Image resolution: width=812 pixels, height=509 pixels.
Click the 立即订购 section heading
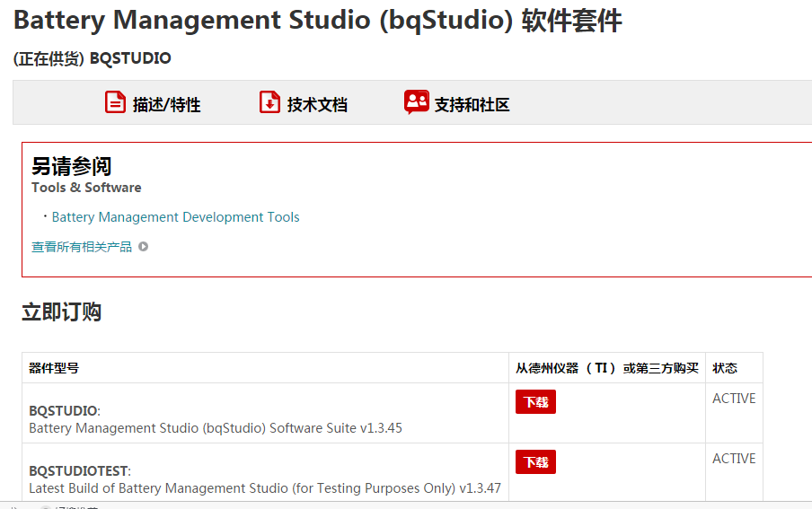pos(62,312)
